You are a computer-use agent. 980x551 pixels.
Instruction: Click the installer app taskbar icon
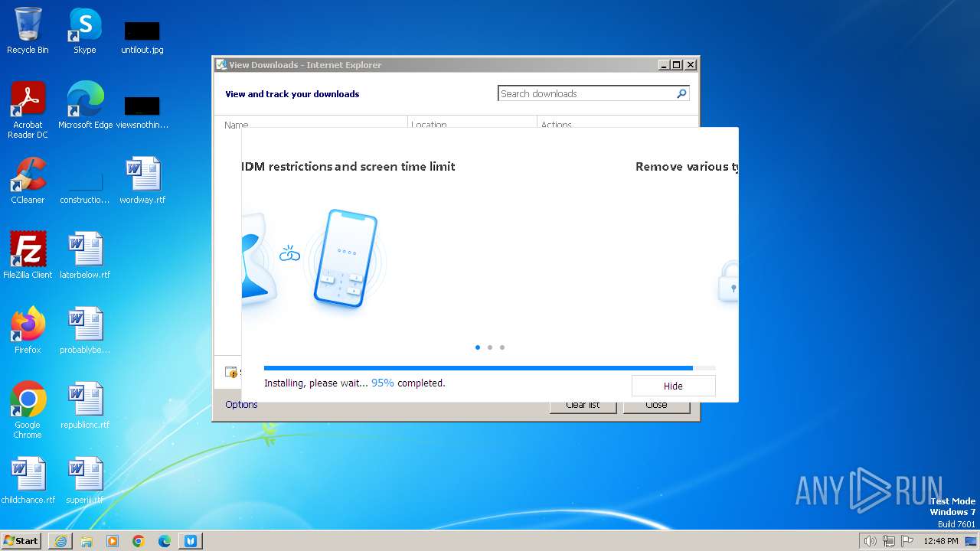pos(191,541)
